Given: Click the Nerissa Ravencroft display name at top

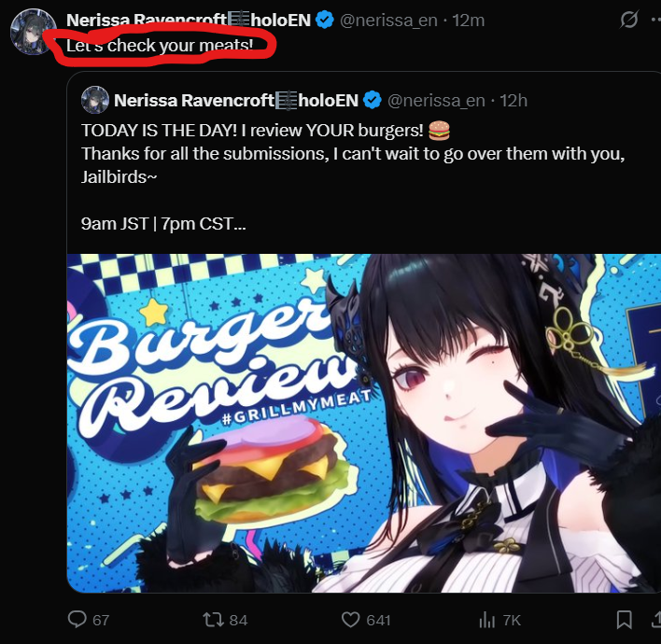Looking at the screenshot, I should pos(189,20).
